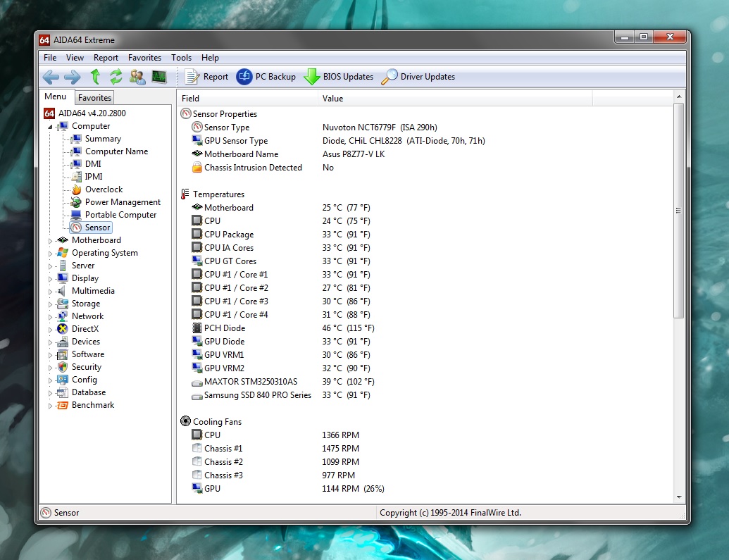This screenshot has height=560, width=729.
Task: Select Computer Name tree item
Action: tap(116, 151)
